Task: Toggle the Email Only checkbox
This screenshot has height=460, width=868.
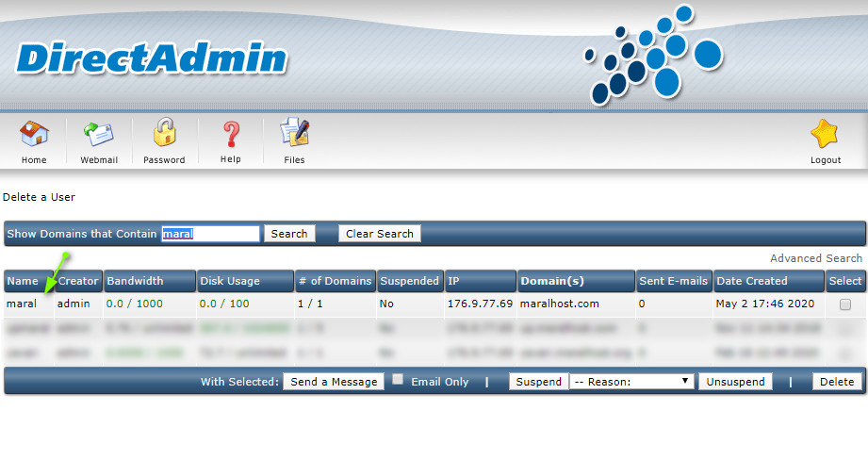Action: pos(398,379)
